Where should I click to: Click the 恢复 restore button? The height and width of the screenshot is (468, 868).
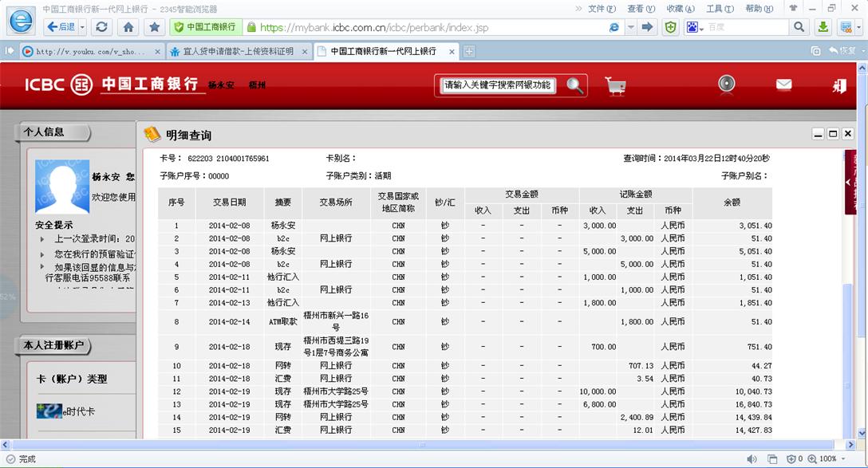(842, 51)
